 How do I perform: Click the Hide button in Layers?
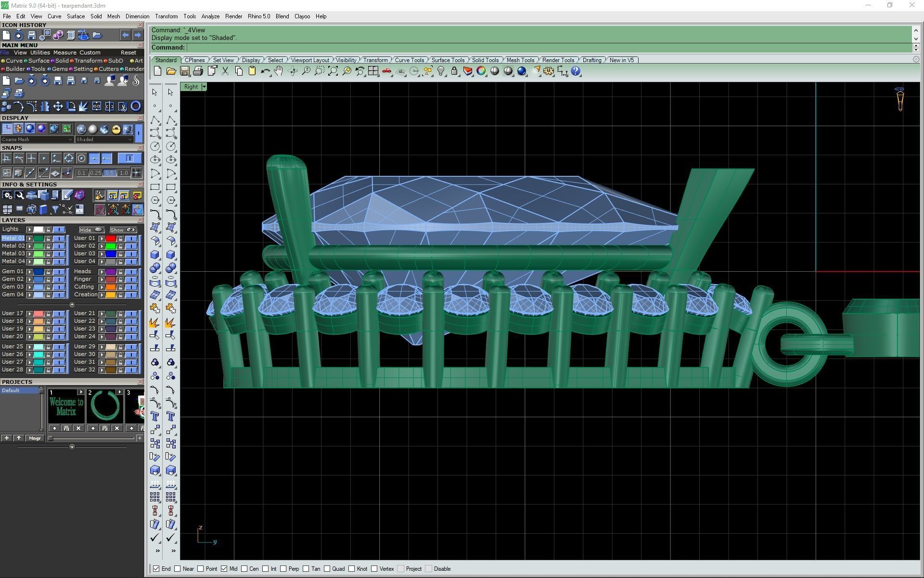91,230
